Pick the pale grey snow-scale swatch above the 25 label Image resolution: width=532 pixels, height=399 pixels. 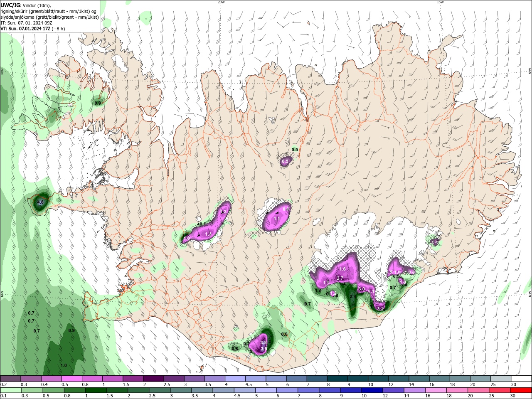(500, 379)
